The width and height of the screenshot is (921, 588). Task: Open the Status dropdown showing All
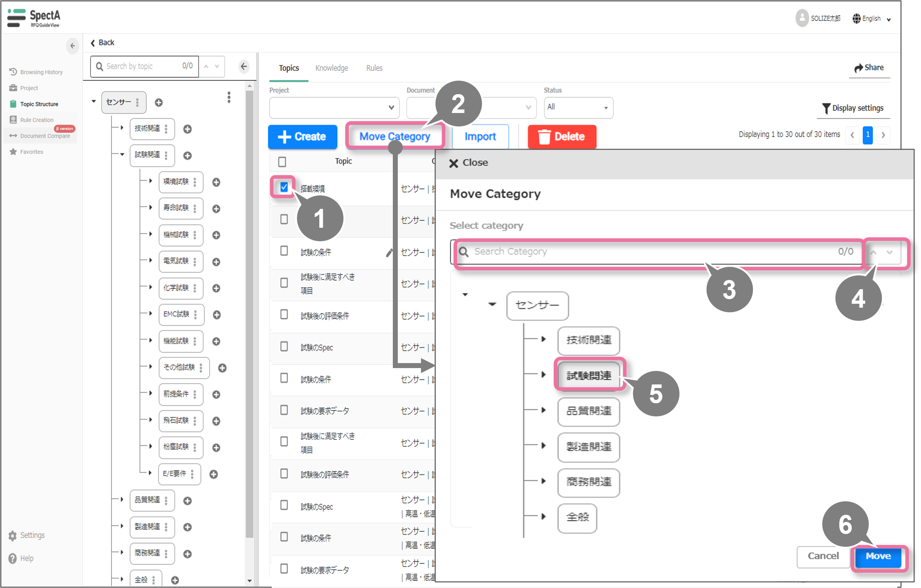[578, 108]
